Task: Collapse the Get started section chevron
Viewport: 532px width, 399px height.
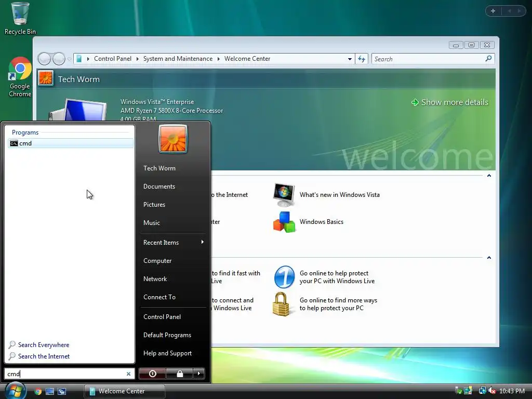Action: [489, 176]
